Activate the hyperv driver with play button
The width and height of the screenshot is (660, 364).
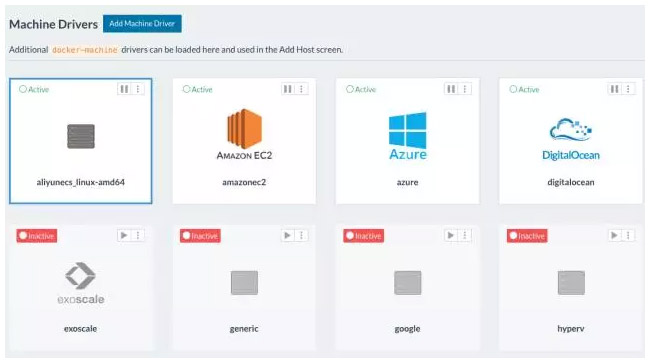[x=615, y=235]
